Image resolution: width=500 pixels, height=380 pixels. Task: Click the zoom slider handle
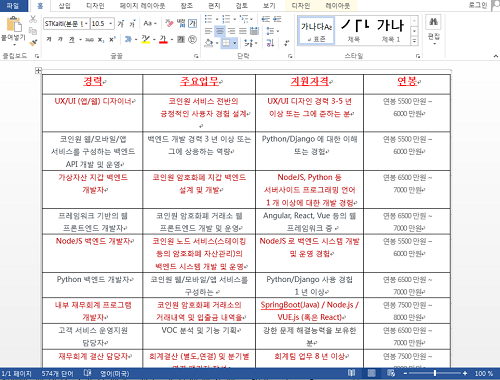pyautogui.click(x=435, y=373)
